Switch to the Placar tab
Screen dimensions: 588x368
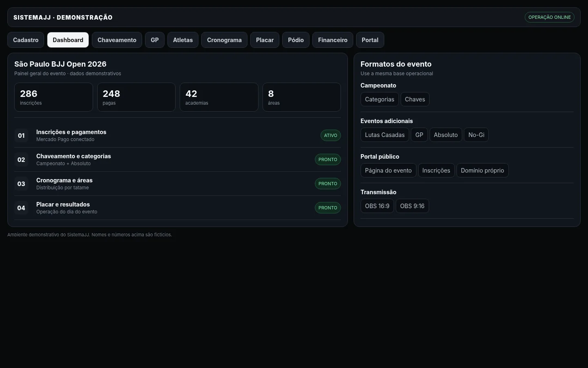click(265, 40)
